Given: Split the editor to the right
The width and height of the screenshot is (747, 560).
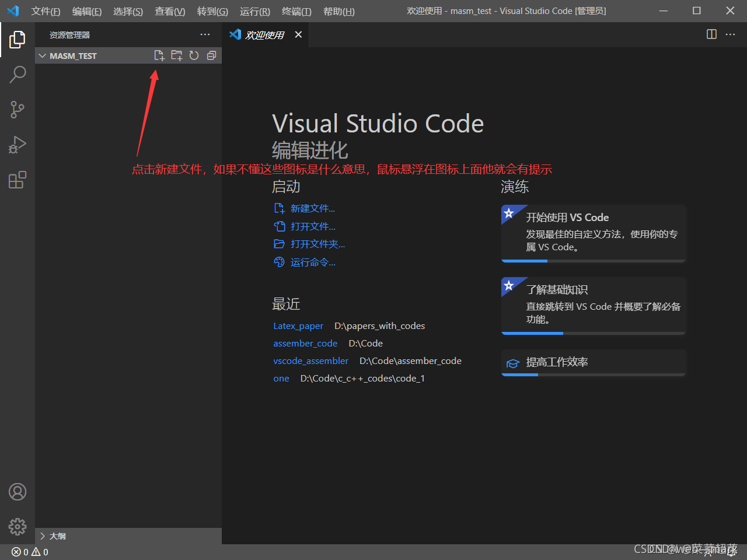Looking at the screenshot, I should (x=711, y=34).
